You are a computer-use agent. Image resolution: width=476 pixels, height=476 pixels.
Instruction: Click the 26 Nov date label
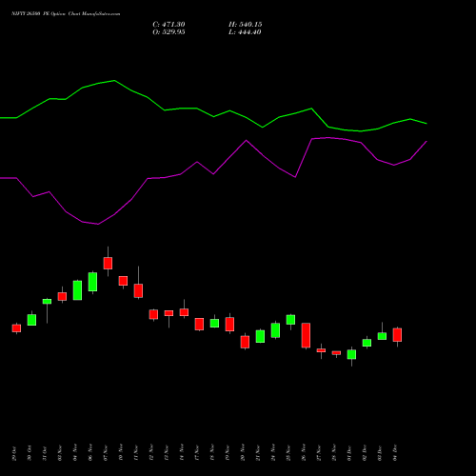(x=304, y=452)
